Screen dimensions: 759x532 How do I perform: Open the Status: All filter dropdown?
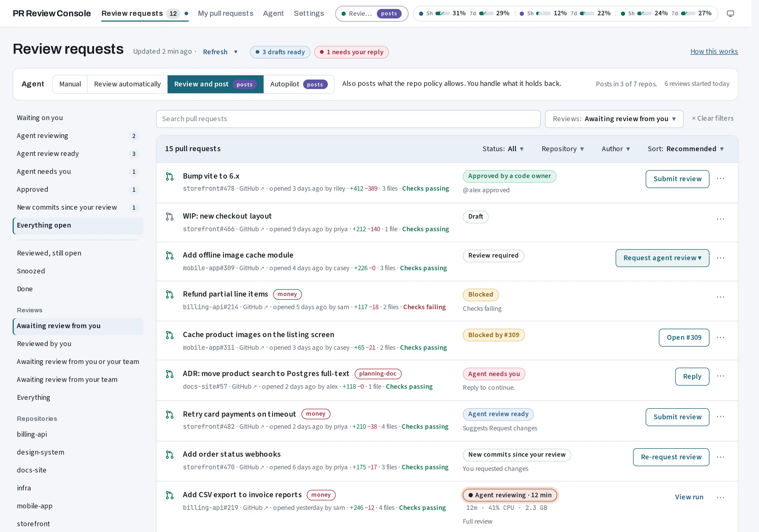coord(503,149)
